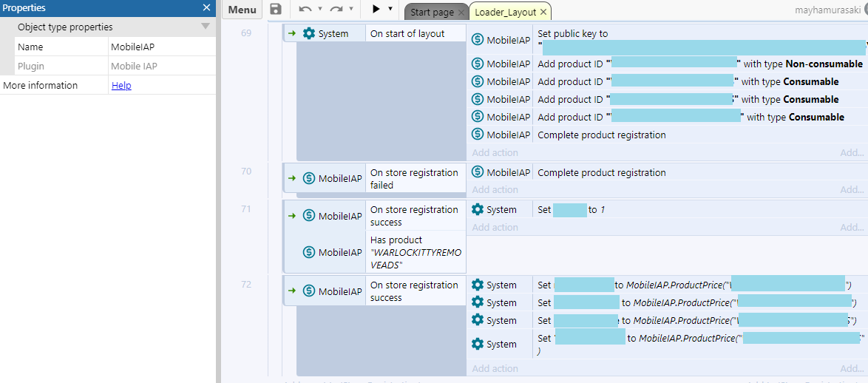This screenshot has width=868, height=383.
Task: Click Add action under event 69
Action: pos(495,152)
